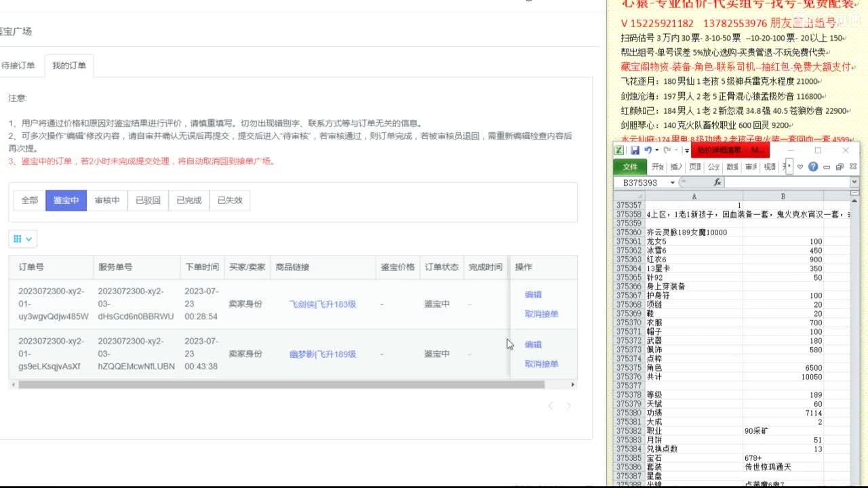The height and width of the screenshot is (488, 868).
Task: Open the 幽梦影|飞升189级 product link
Action: point(323,353)
